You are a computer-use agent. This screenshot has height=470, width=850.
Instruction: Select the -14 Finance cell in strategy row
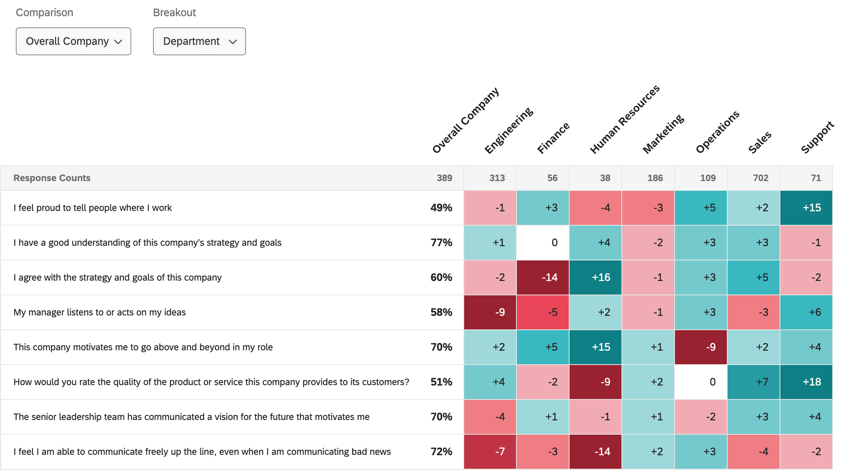coord(543,278)
